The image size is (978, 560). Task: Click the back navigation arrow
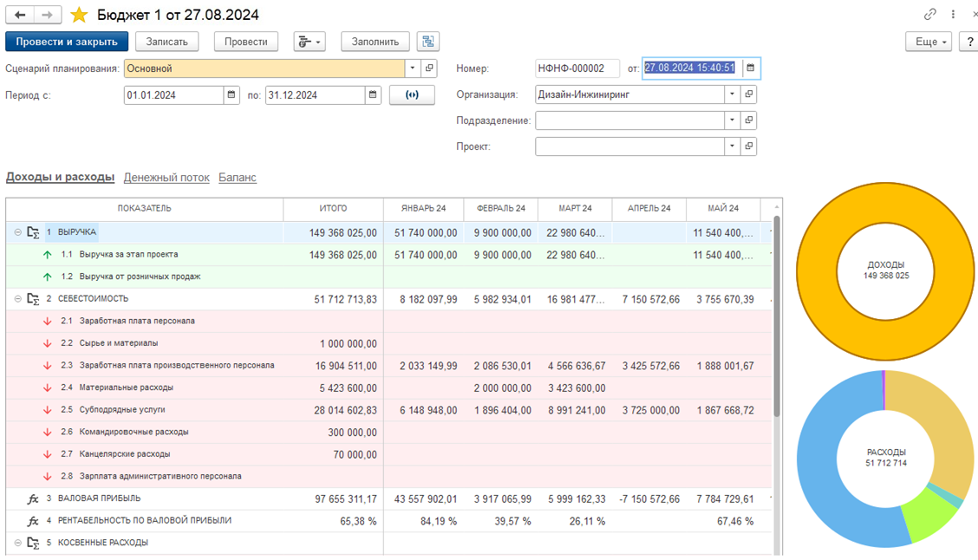pyautogui.click(x=19, y=15)
